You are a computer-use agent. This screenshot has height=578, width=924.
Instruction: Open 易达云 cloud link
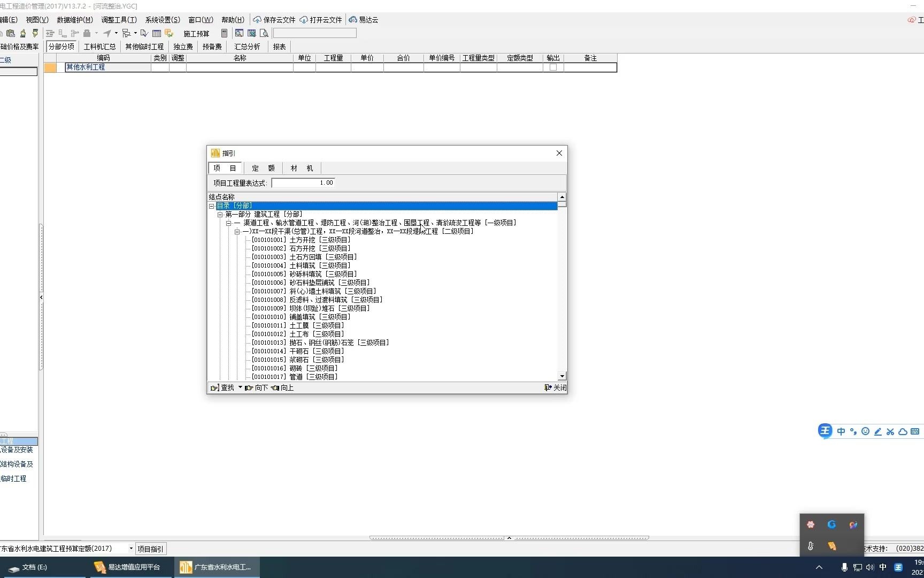point(364,20)
